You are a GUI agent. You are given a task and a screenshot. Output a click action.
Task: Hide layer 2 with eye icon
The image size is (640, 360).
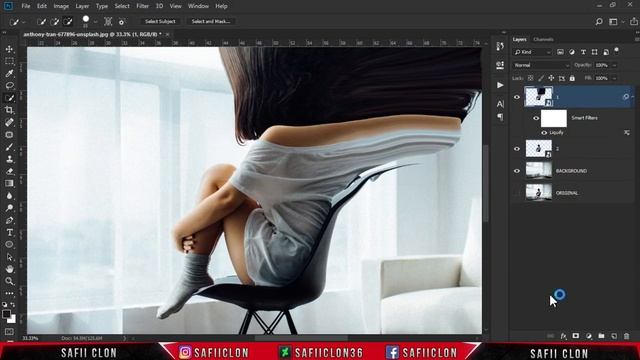point(517,149)
